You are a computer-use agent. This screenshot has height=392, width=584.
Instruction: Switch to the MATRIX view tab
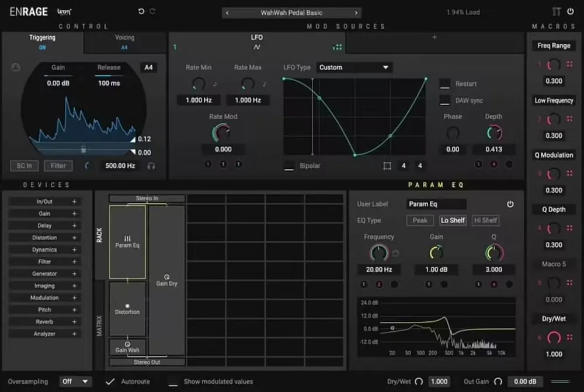coord(99,325)
